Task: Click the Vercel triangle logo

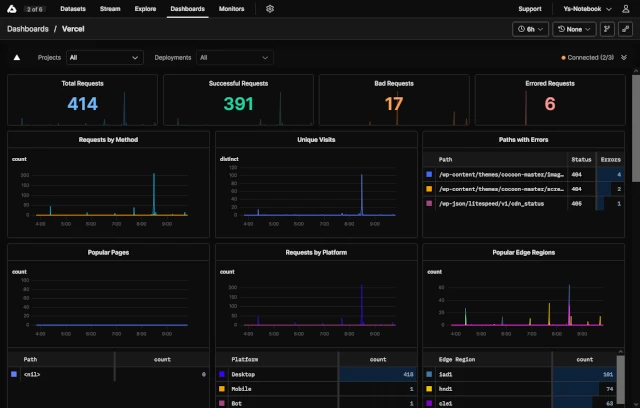Action: pos(16,58)
